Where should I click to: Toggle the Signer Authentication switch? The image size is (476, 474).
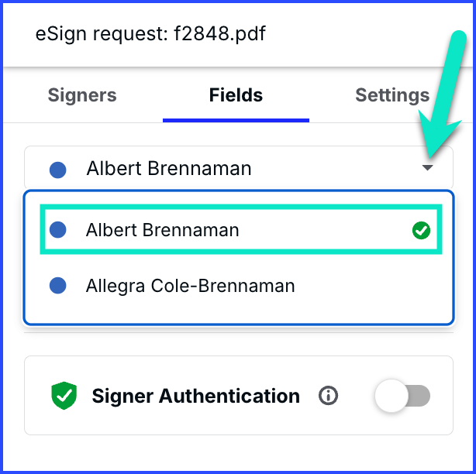[402, 396]
